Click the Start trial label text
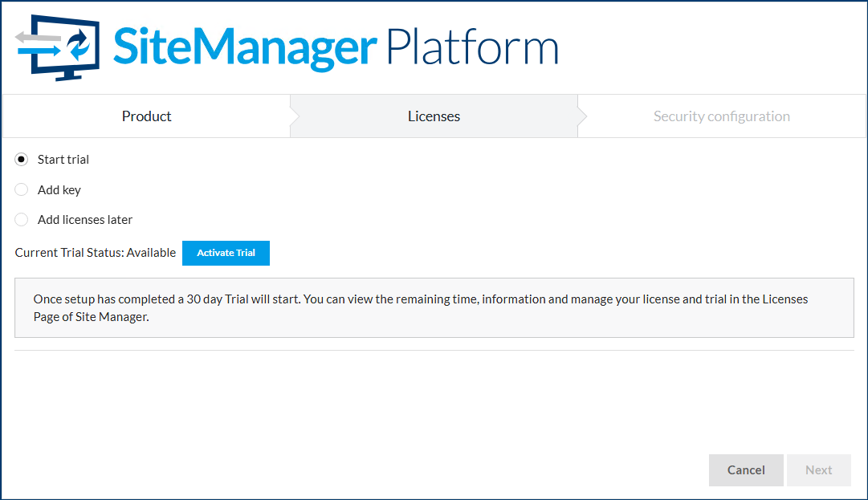Image resolution: width=868 pixels, height=500 pixels. coord(63,159)
